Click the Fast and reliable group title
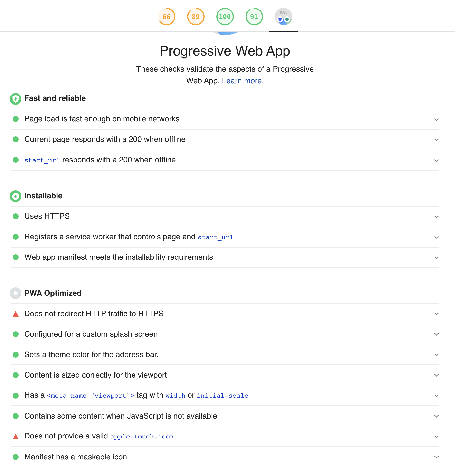The image size is (455, 476). 55,98
